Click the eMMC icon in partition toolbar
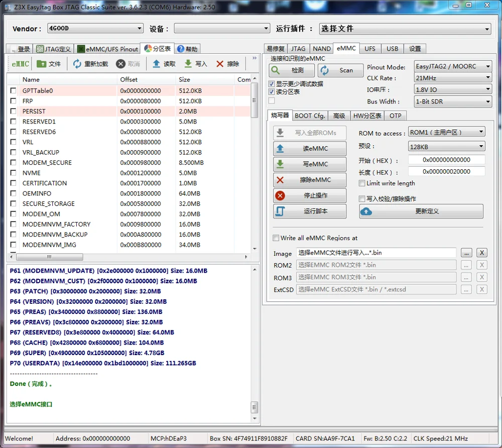 [21, 64]
